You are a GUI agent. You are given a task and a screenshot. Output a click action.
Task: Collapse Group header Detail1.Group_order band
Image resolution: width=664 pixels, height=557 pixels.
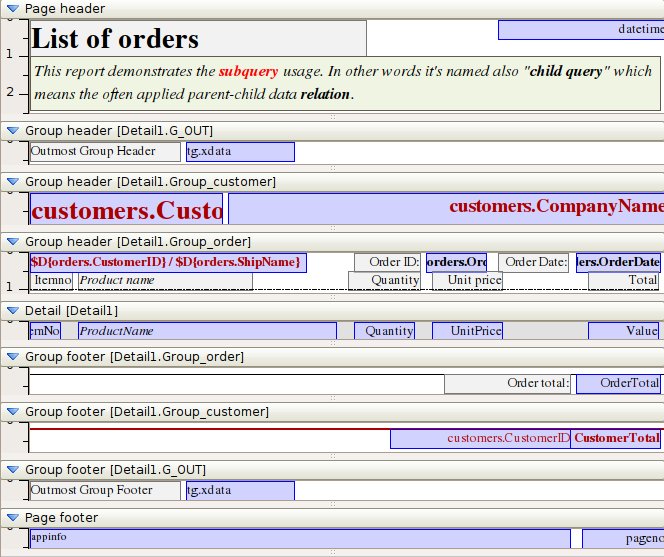point(13,242)
